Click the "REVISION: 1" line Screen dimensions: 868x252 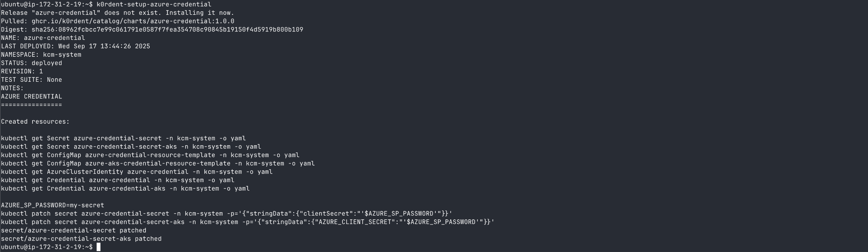click(22, 71)
